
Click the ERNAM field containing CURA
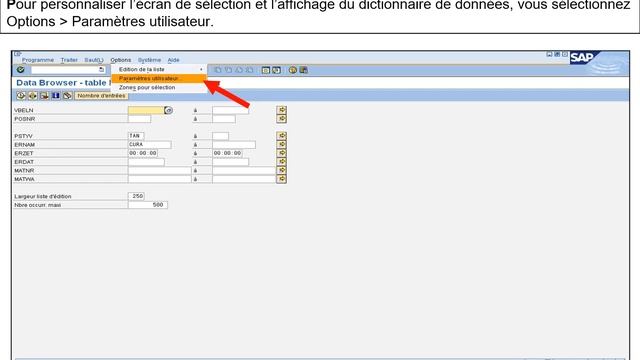click(x=149, y=144)
